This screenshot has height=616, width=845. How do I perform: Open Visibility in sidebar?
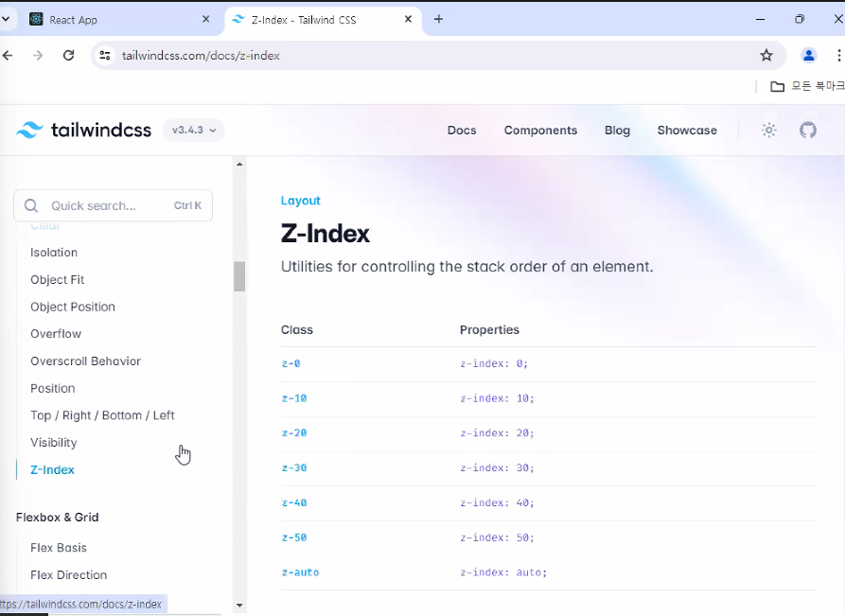(53, 443)
